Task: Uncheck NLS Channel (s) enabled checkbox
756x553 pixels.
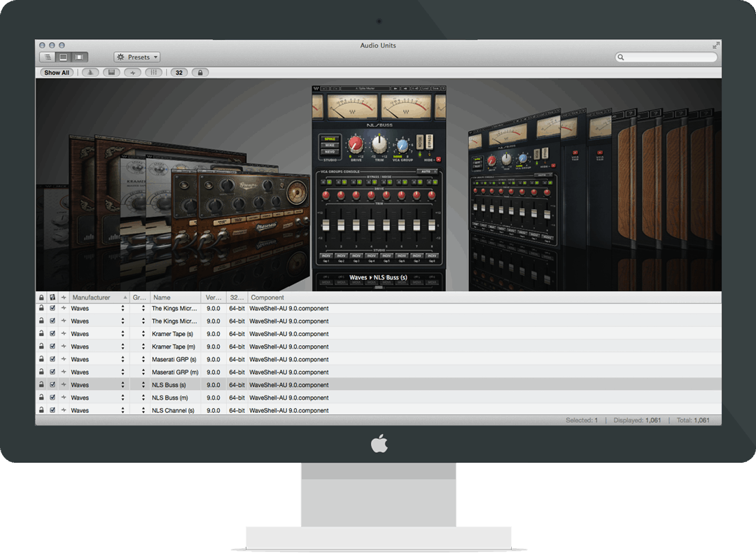Action: tap(52, 409)
